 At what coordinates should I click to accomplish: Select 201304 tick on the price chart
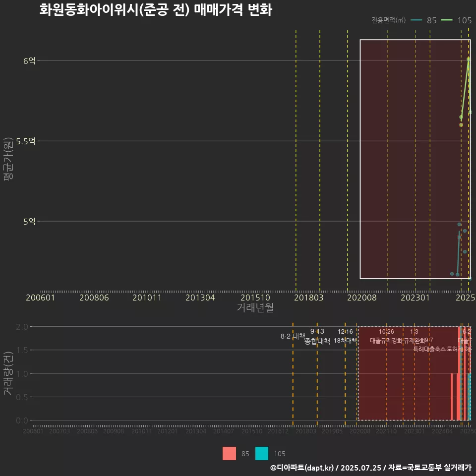pyautogui.click(x=200, y=297)
